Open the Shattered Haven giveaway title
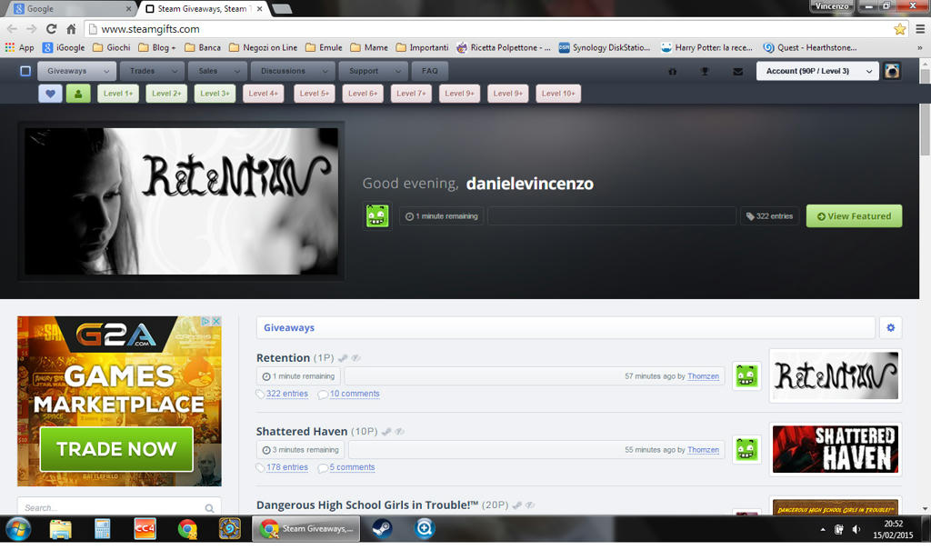Viewport: 931px width, 560px height. 302,431
